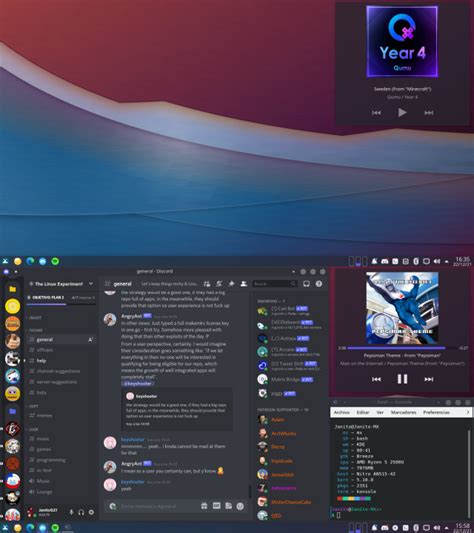Viewport: 474px width, 533px height.
Task: Open the Preferencias menu in Konsole
Action: coord(436,412)
